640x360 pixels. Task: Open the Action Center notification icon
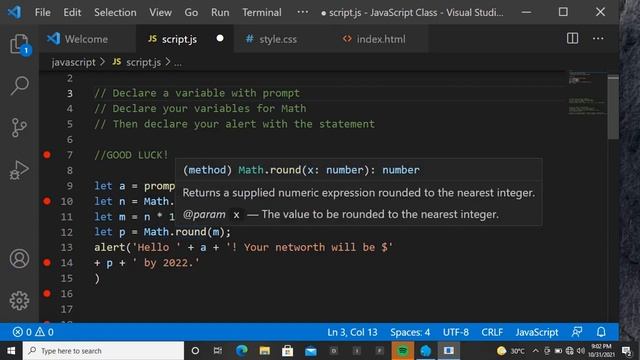627,351
